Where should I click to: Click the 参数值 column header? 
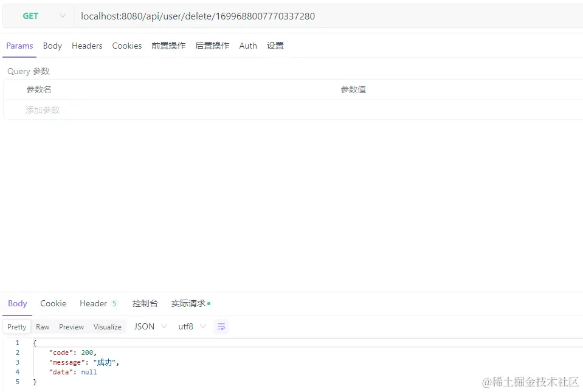(x=353, y=89)
